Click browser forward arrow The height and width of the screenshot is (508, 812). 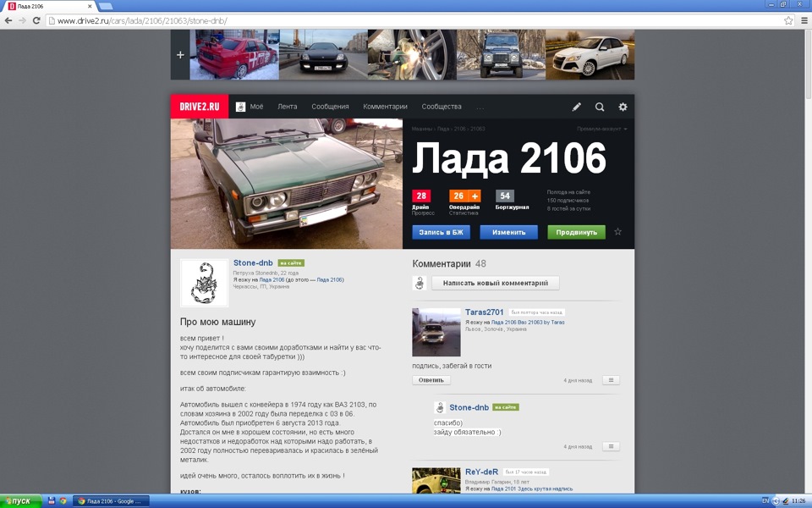point(22,20)
